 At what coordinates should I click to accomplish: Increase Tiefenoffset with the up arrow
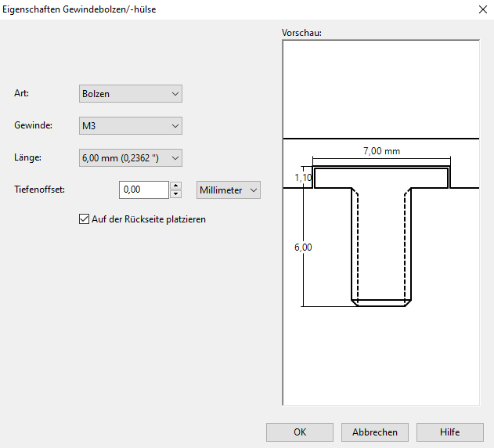click(x=176, y=186)
